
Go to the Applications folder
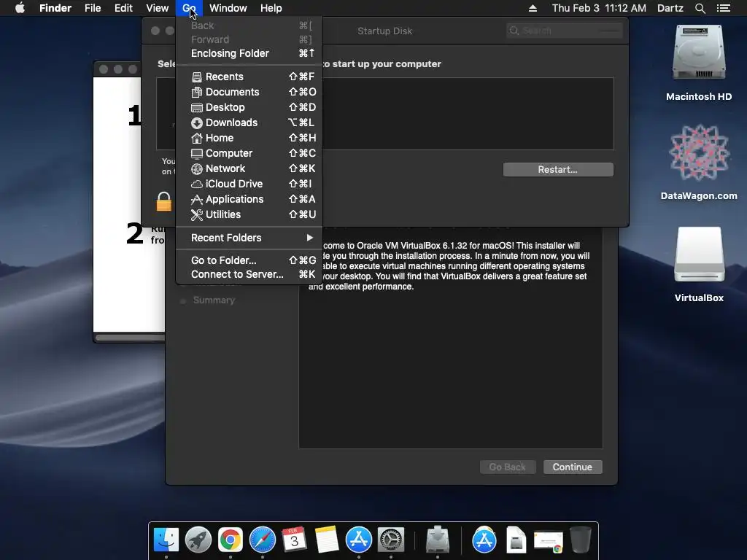tap(249, 199)
